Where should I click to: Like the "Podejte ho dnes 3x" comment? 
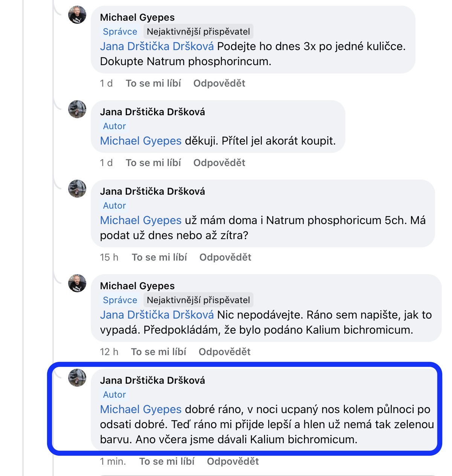click(153, 83)
